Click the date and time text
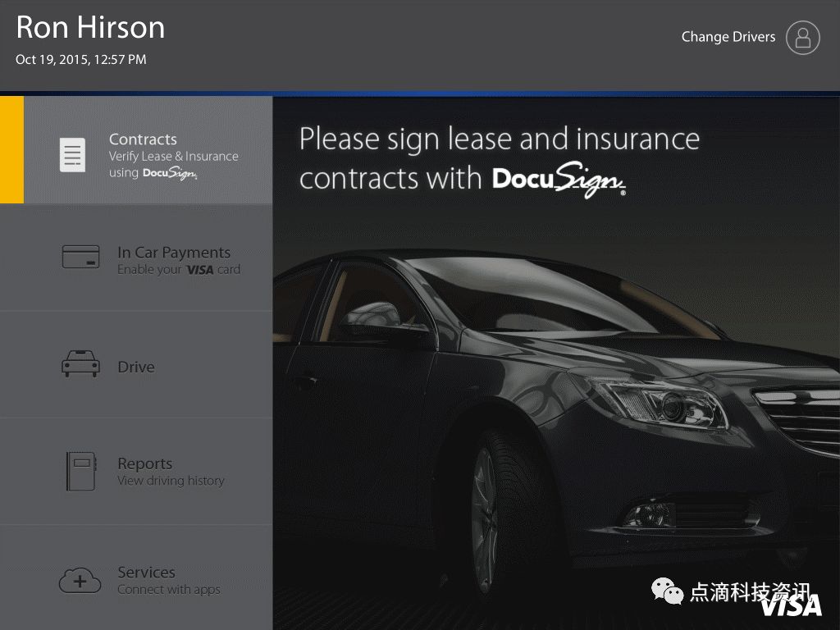This screenshot has height=630, width=840. click(x=81, y=59)
